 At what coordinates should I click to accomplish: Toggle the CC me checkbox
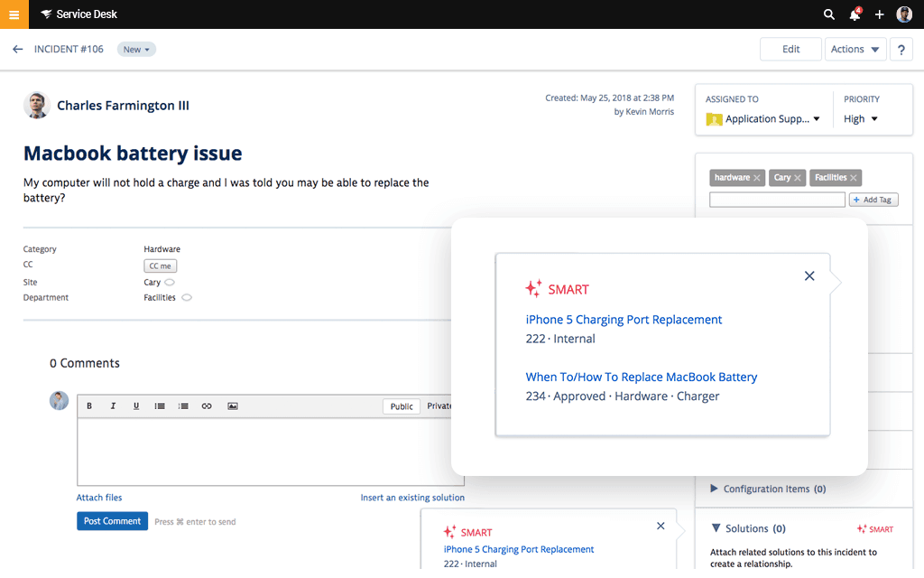click(160, 266)
